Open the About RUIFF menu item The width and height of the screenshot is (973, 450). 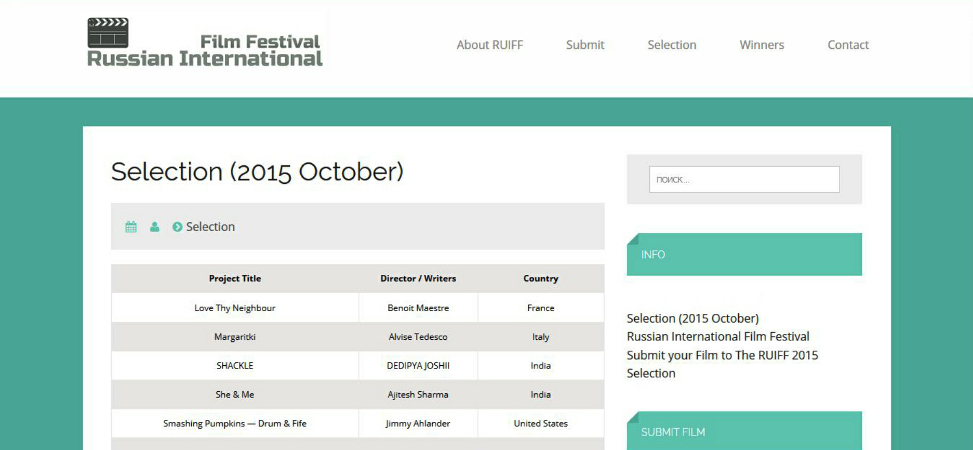[490, 45]
